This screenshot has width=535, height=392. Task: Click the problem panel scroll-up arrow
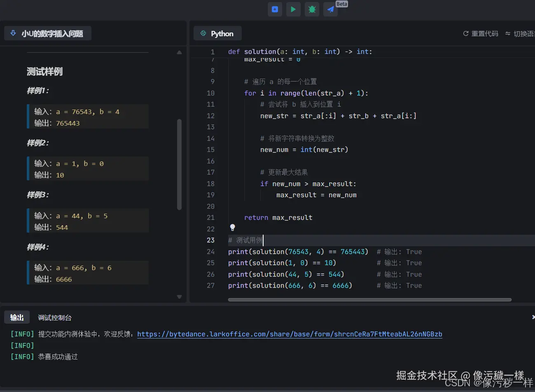pos(179,52)
